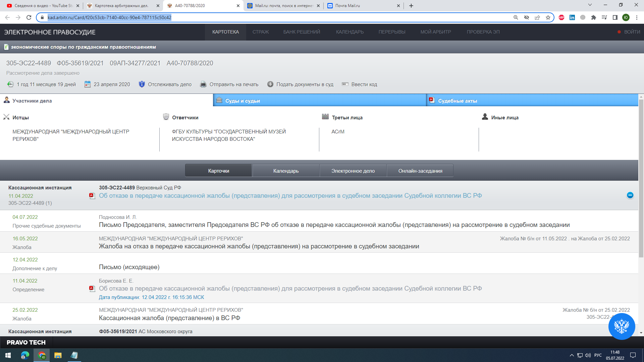
Task: Click the round blue eagle emblem button
Action: click(x=621, y=326)
